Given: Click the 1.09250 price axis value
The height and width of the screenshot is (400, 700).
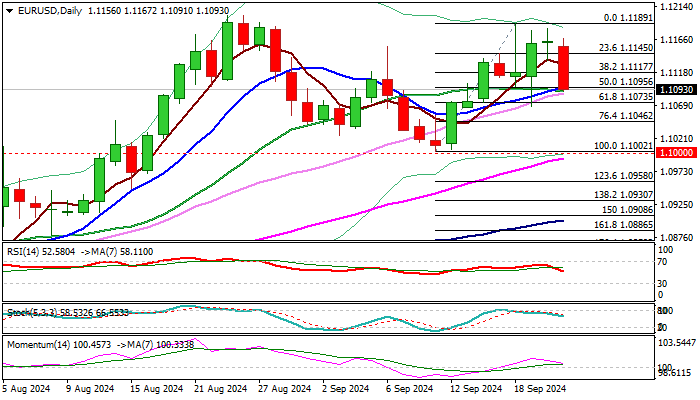Looking at the screenshot, I should 676,205.
